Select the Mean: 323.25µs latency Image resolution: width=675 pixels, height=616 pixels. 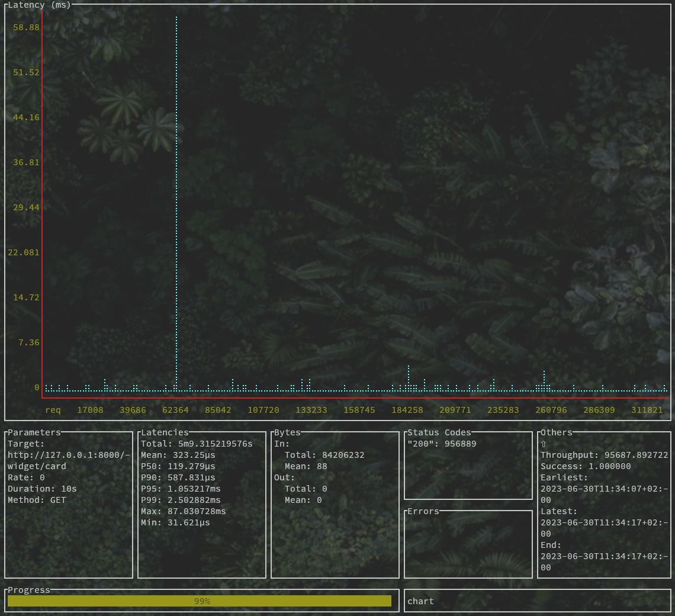[x=178, y=455]
